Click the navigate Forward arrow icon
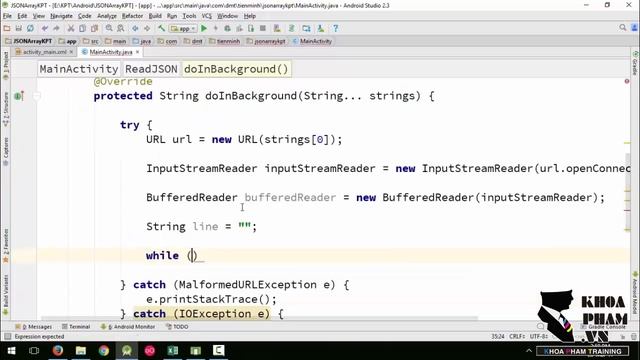This screenshot has width=640, height=360. tap(147, 28)
